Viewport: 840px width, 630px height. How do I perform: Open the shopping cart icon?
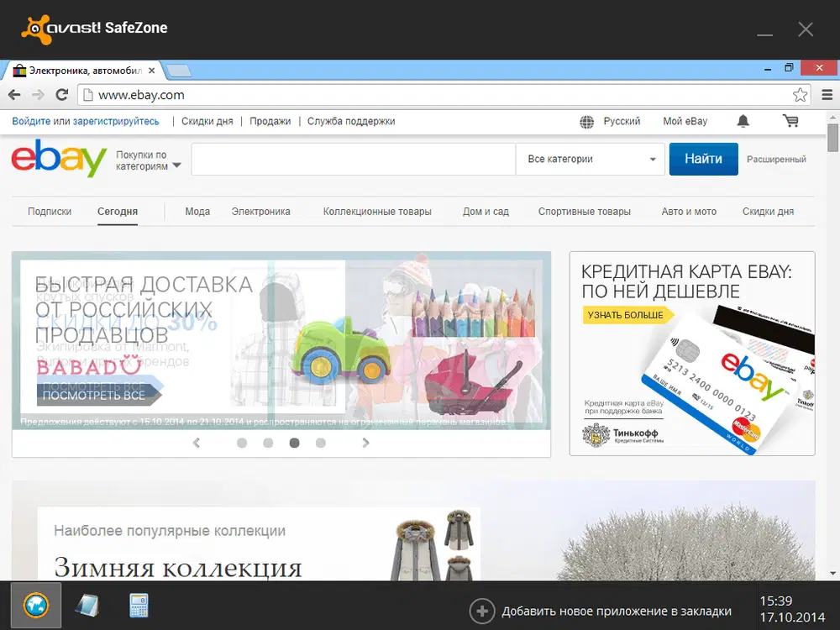point(790,121)
